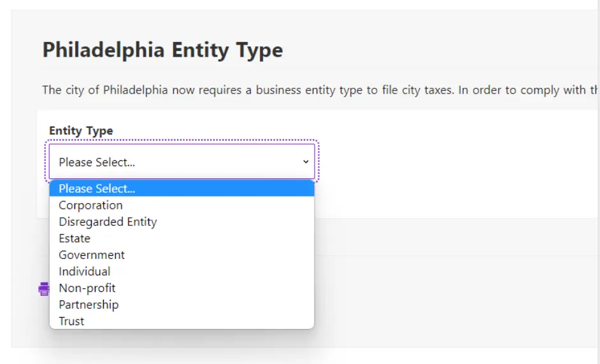The height and width of the screenshot is (364, 600).
Task: Select the highlighted 'Please Select...' list option
Action: point(182,188)
